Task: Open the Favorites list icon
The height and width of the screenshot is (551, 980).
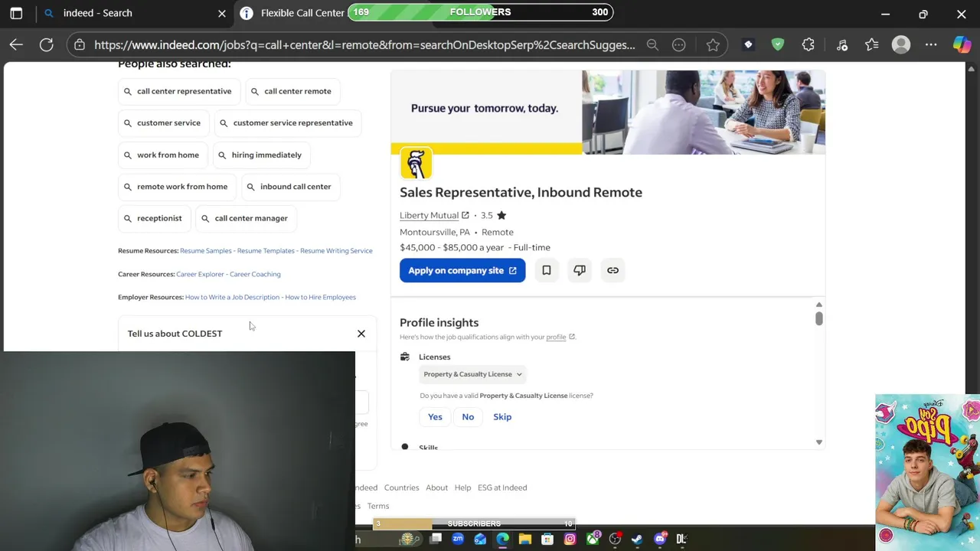Action: 872,45
